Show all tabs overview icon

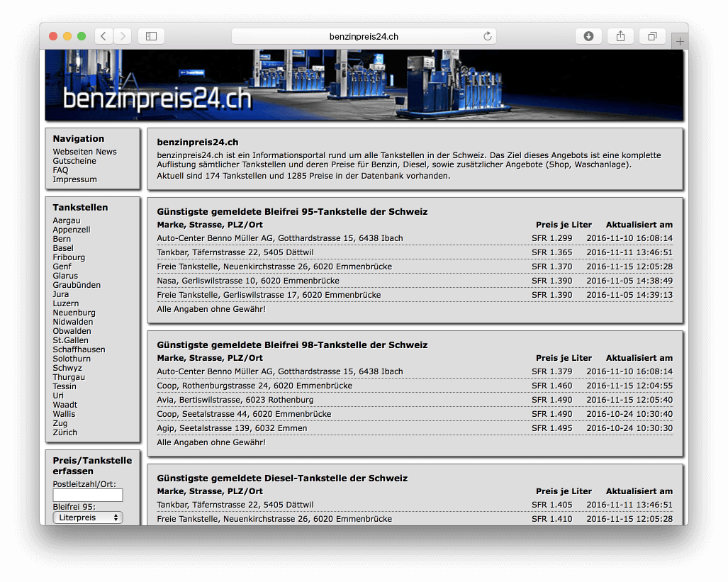tap(652, 36)
